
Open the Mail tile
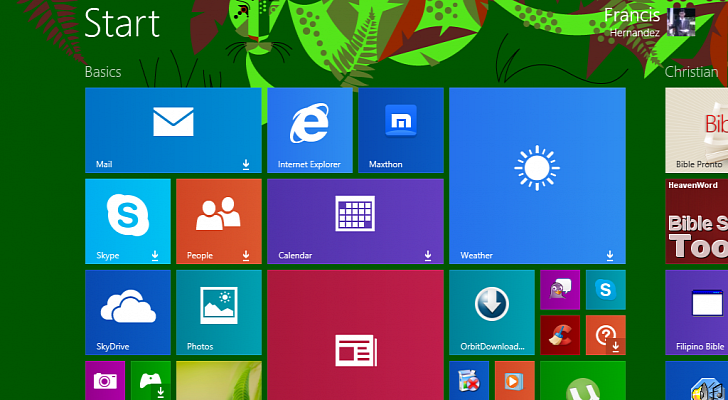coord(173,130)
